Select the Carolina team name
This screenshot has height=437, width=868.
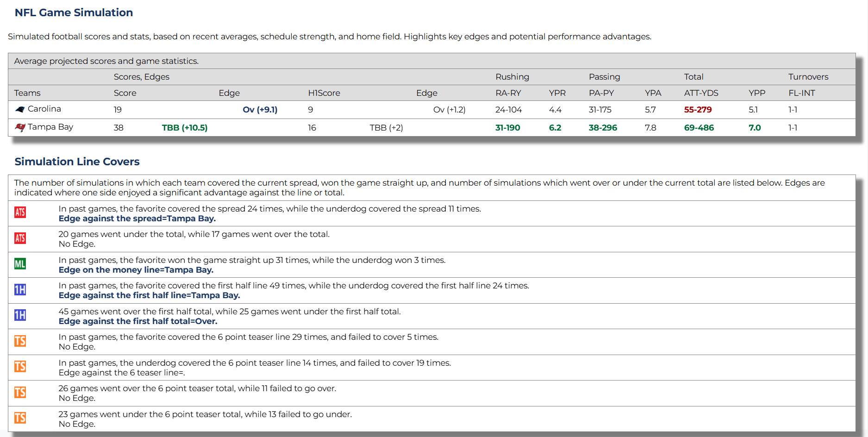pyautogui.click(x=44, y=109)
